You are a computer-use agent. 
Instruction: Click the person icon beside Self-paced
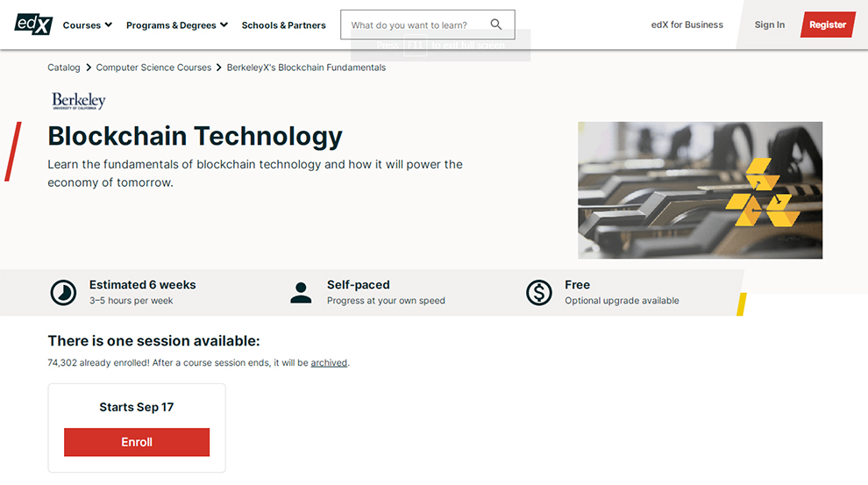click(x=301, y=293)
